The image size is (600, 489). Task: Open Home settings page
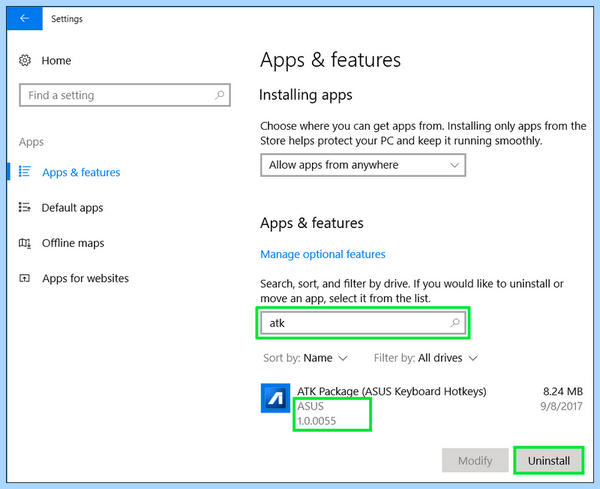pyautogui.click(x=56, y=60)
